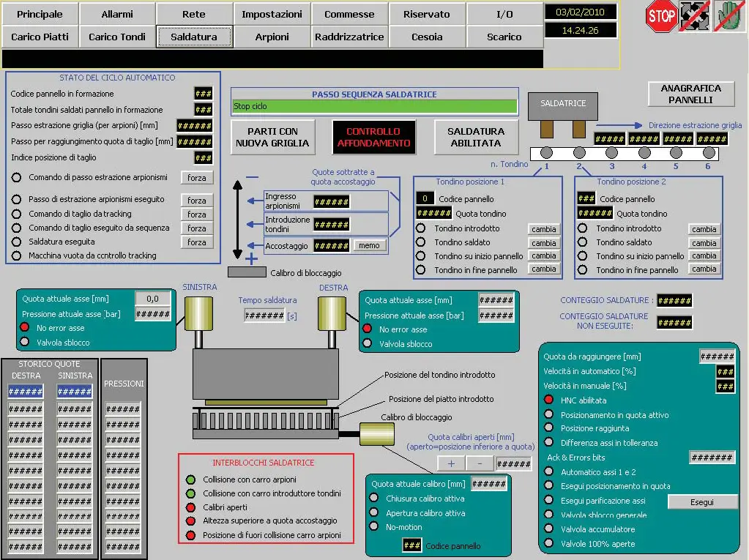Click the crossed-out arrows mode icon

(694, 17)
